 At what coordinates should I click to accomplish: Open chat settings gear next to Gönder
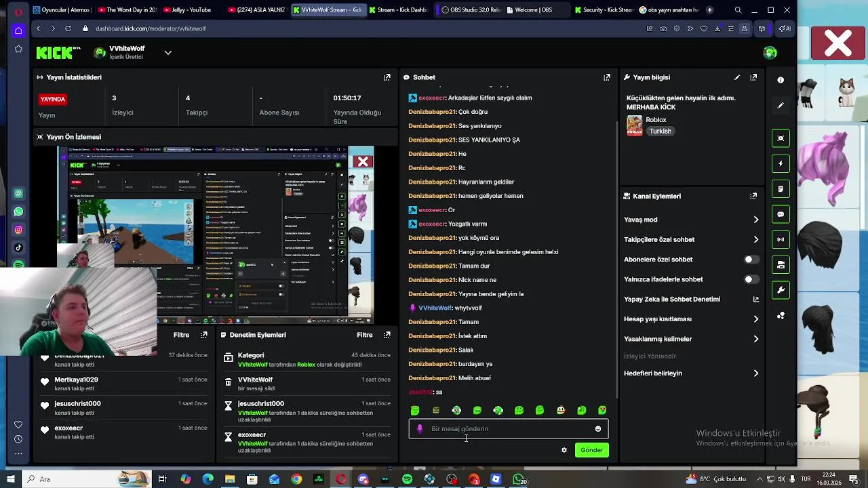564,450
